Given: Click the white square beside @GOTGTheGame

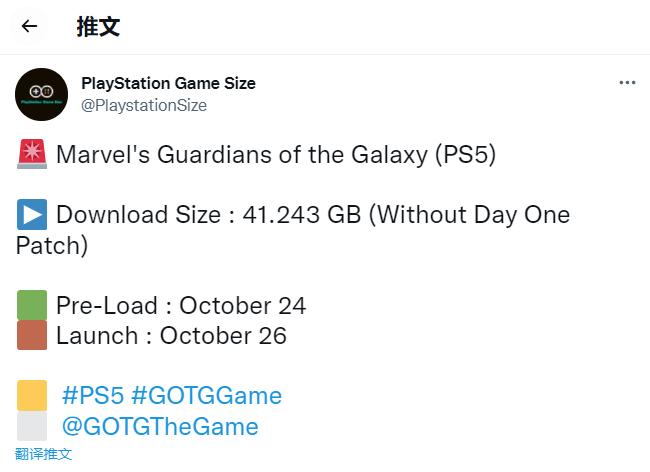Looking at the screenshot, I should point(32,427).
